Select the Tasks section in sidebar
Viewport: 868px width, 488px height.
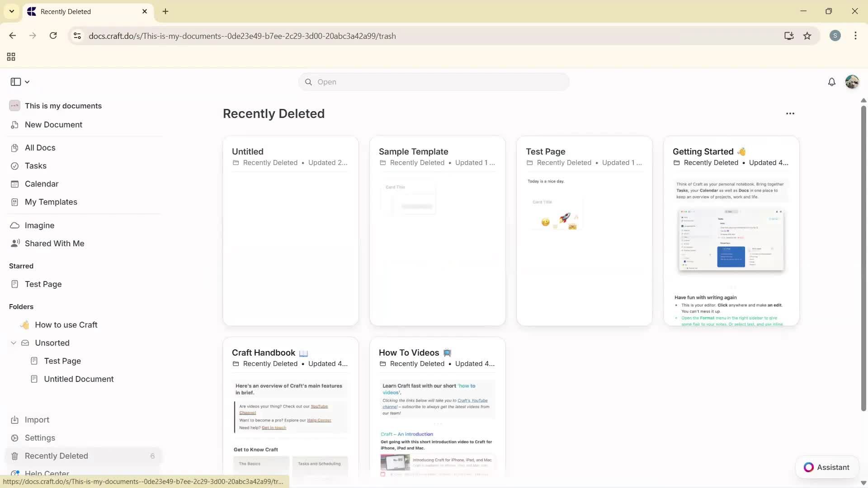[35, 166]
